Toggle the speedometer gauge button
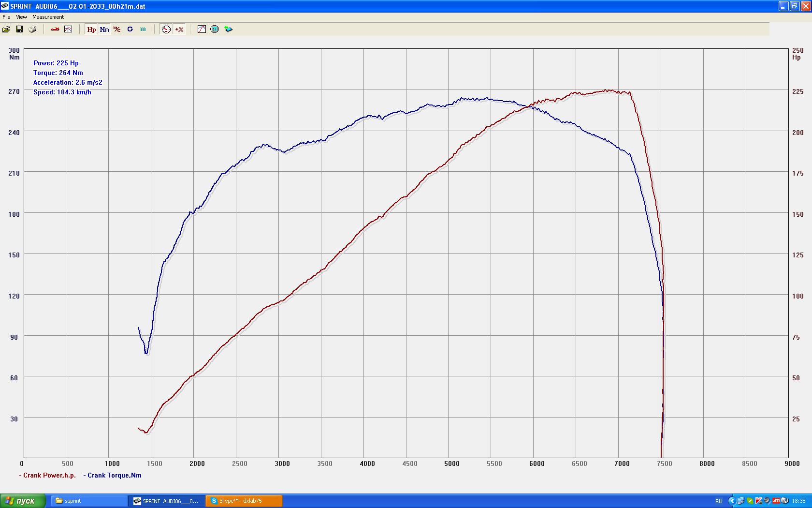The image size is (812, 508). pos(166,30)
